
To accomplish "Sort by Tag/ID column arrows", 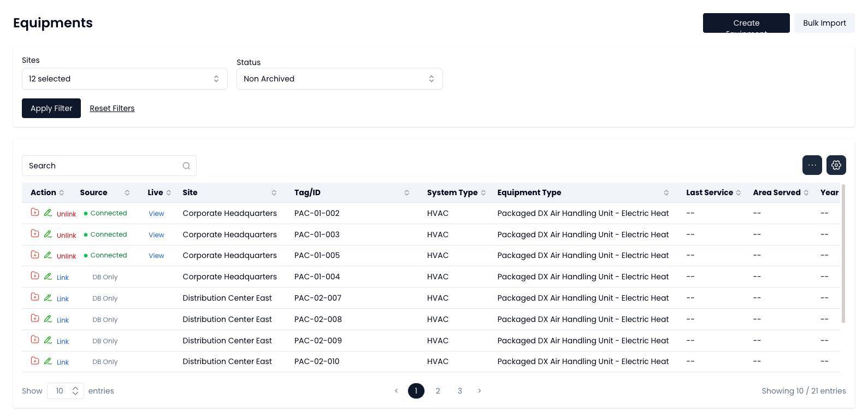I will (x=407, y=192).
